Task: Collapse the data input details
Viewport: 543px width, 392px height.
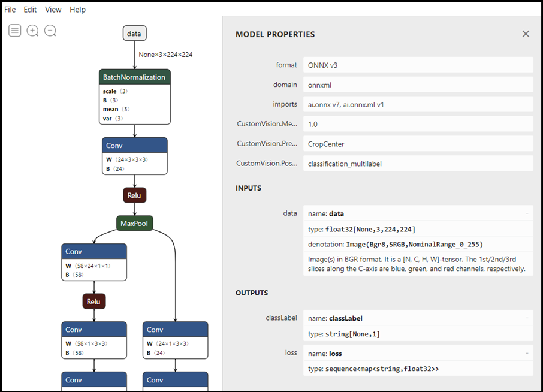Action: pyautogui.click(x=527, y=213)
